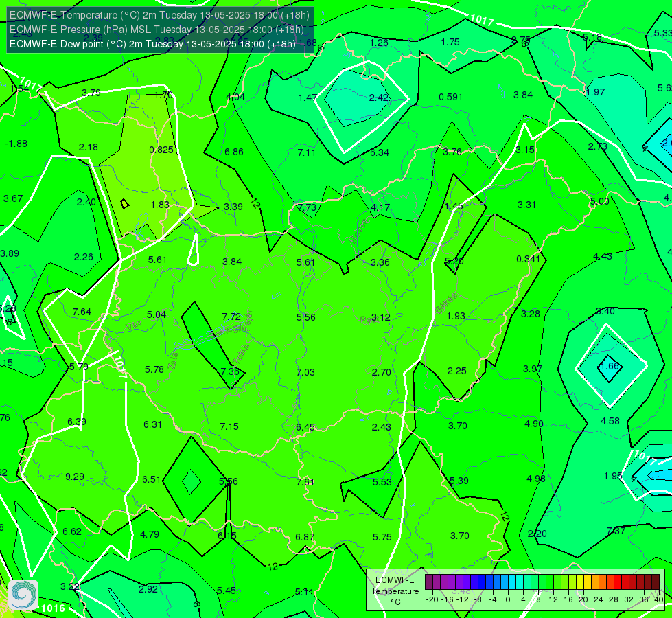Click dew point value 0.591
This screenshot has height=618, width=672.
451,97
